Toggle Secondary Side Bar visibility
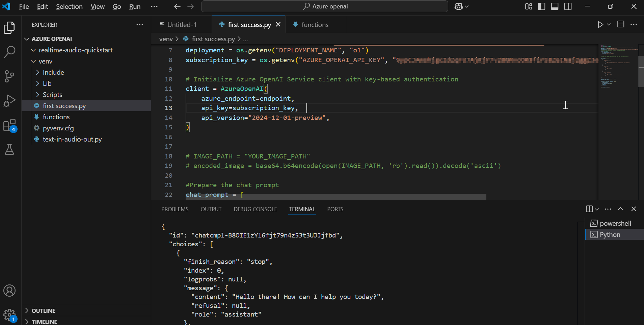Image resolution: width=644 pixels, height=325 pixels. point(568,6)
